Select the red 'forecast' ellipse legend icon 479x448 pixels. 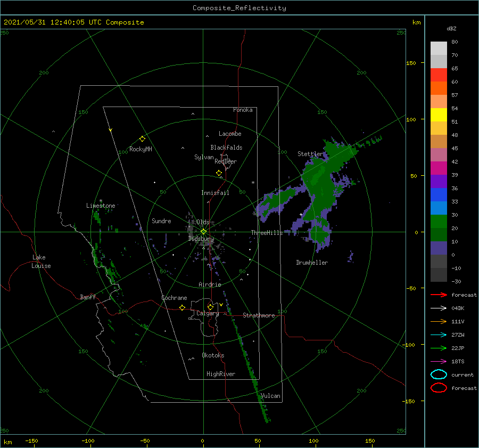(439, 388)
